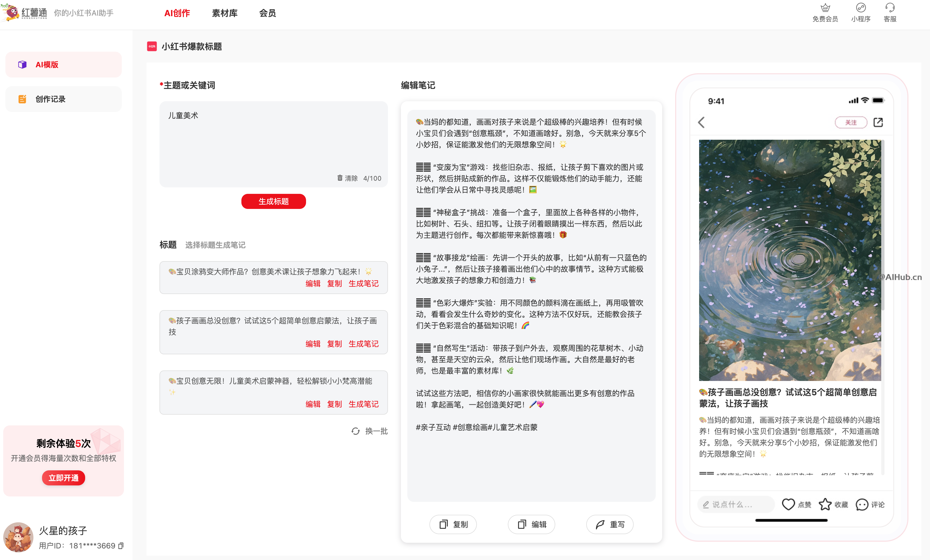Open 创作记录 from the sidebar
This screenshot has height=560, width=930.
[22, 99]
